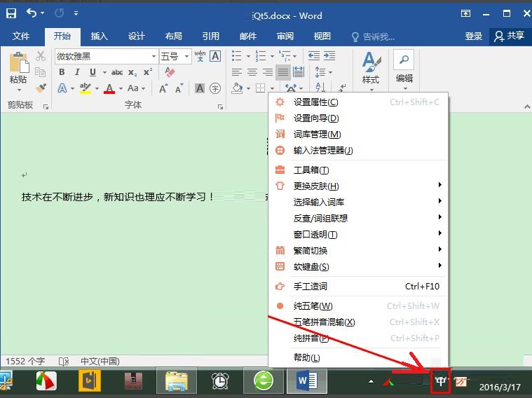Toggle italic formatting I

click(x=77, y=72)
